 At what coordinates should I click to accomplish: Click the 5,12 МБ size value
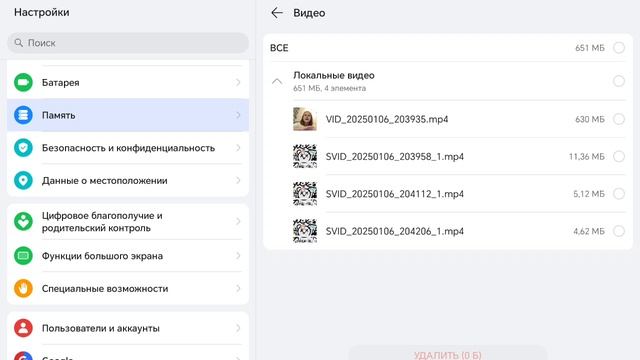coord(589,193)
